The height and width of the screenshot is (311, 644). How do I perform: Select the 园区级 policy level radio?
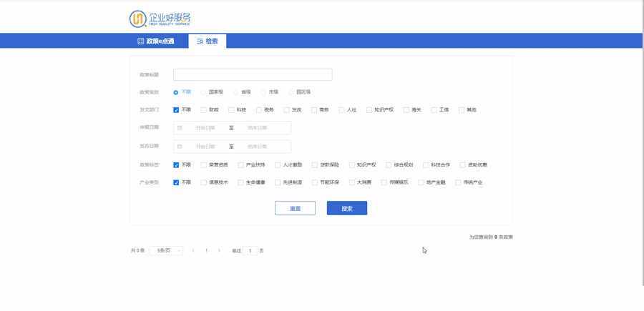291,92
